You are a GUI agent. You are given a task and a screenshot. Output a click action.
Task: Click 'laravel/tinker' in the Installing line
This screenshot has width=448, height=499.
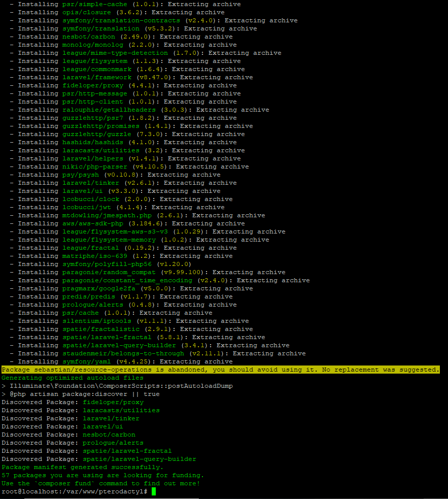pyautogui.click(x=91, y=183)
